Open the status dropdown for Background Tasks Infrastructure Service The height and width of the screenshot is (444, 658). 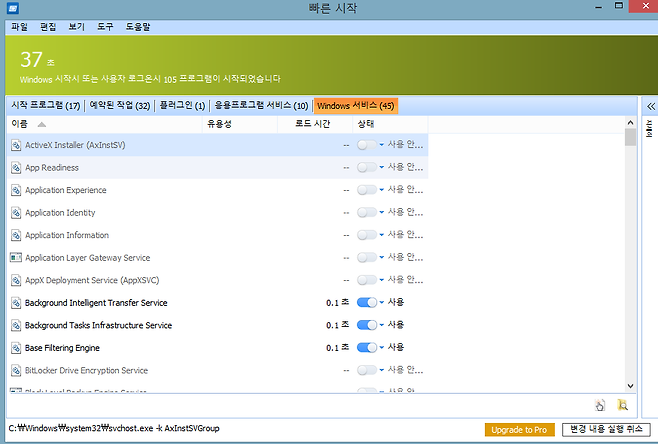click(382, 326)
